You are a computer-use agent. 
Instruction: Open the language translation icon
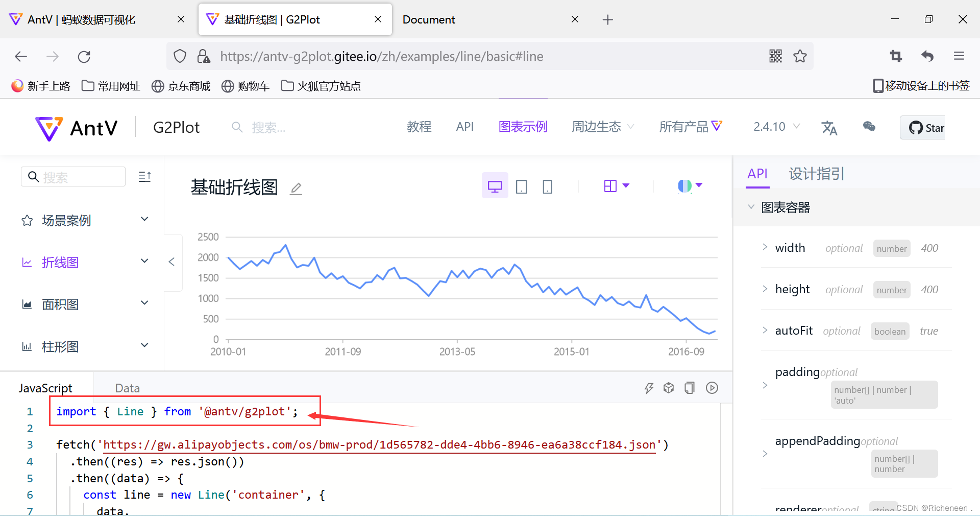coord(829,128)
